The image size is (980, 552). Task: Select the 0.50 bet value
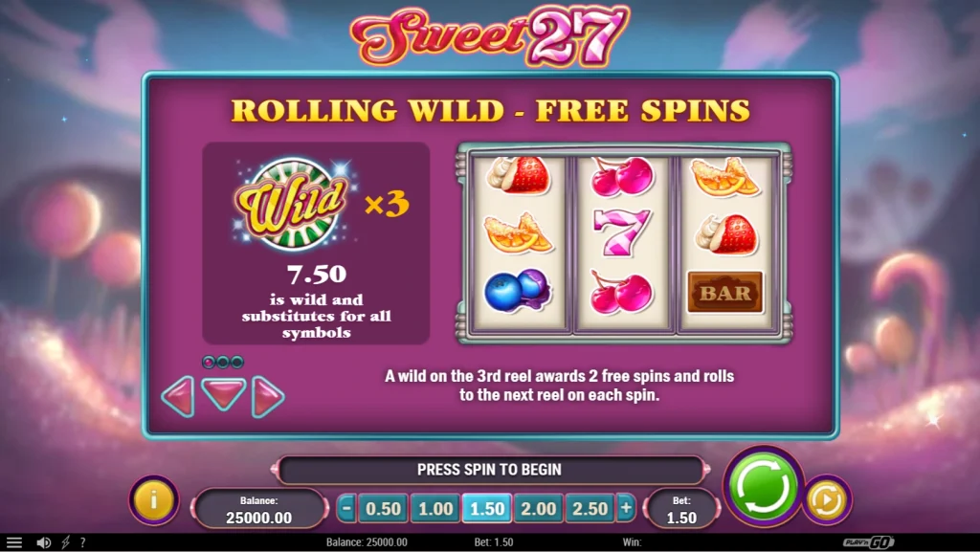coord(383,508)
